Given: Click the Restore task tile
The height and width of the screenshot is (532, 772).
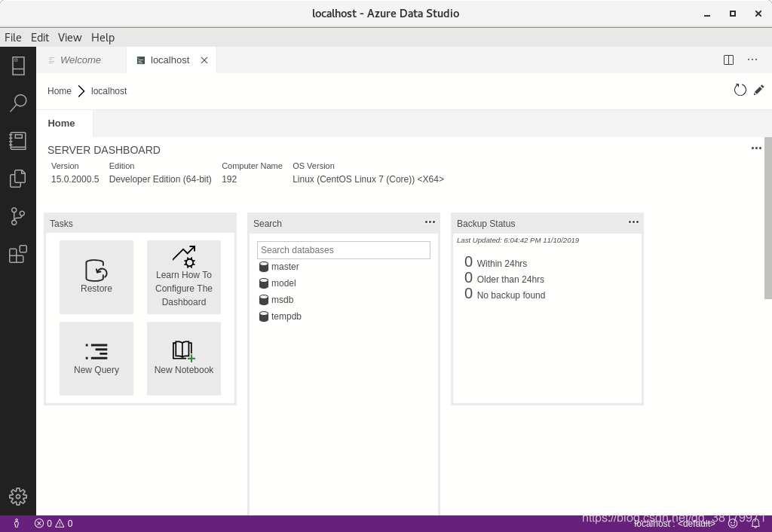Looking at the screenshot, I should tap(96, 277).
